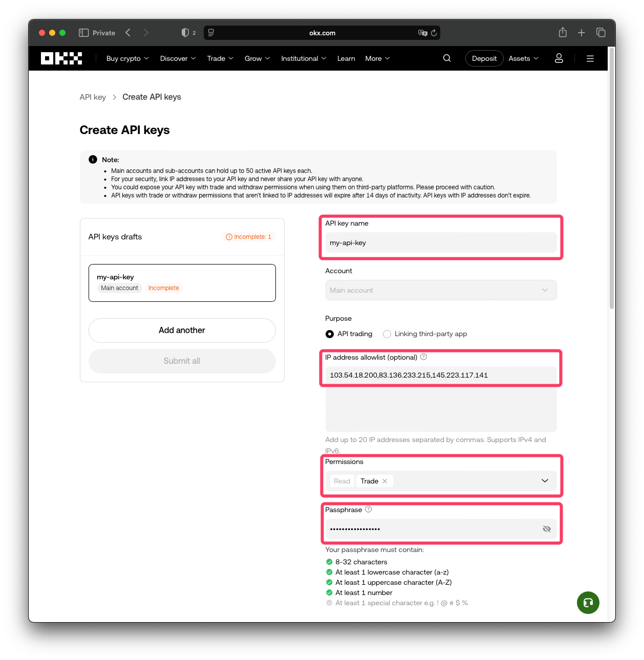Click the browser share icon
Screen dimensions: 644x660
562,32
